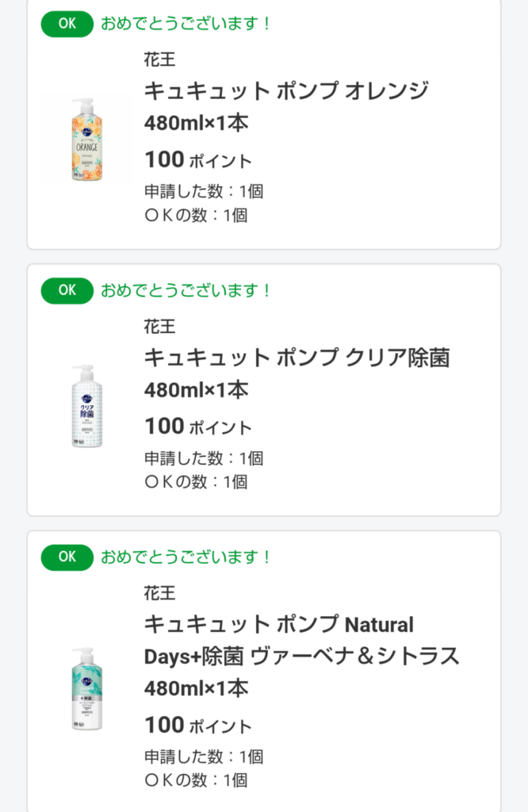Tap おめでとうございます message on first card
This screenshot has width=528, height=812.
coord(186,24)
